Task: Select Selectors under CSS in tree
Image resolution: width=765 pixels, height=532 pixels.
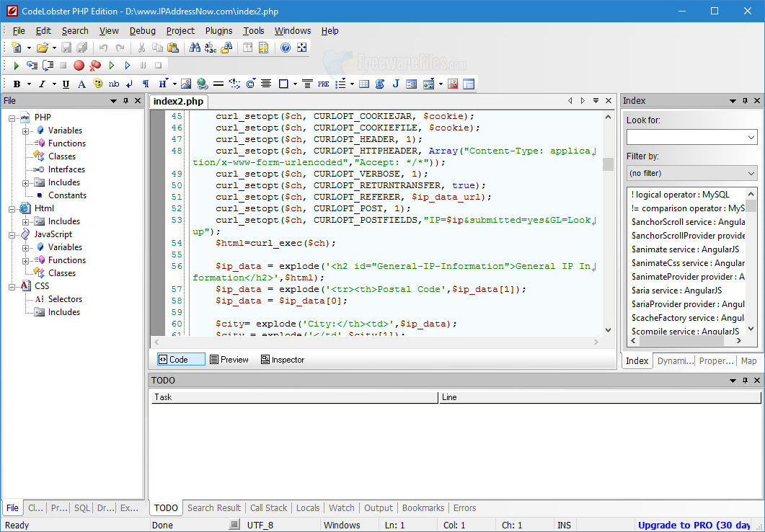Action: pos(65,299)
